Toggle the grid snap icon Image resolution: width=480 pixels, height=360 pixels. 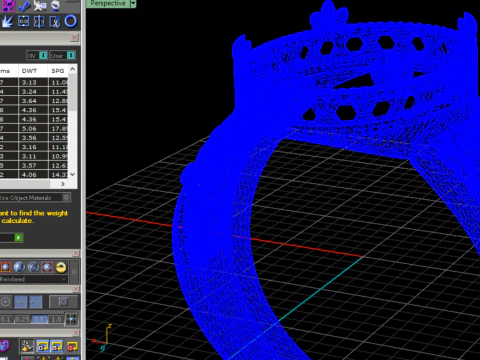pyautogui.click(x=71, y=319)
